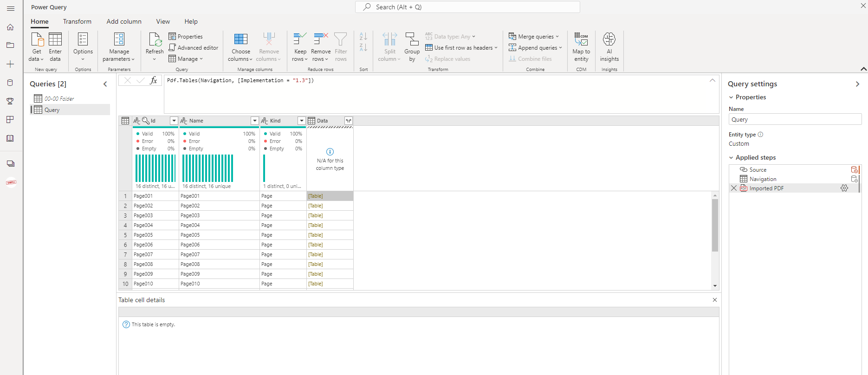Click Manage parameters icon
Screen dimensions: 868x375
[119, 39]
